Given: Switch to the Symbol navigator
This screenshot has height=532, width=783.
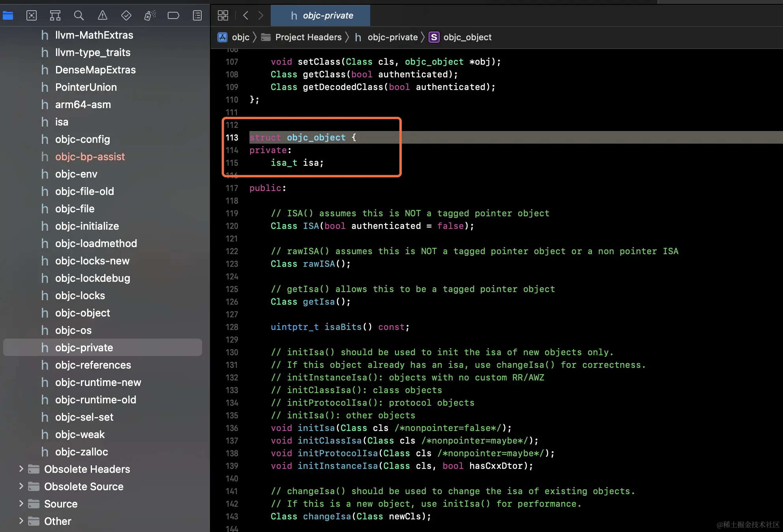Looking at the screenshot, I should (x=55, y=16).
